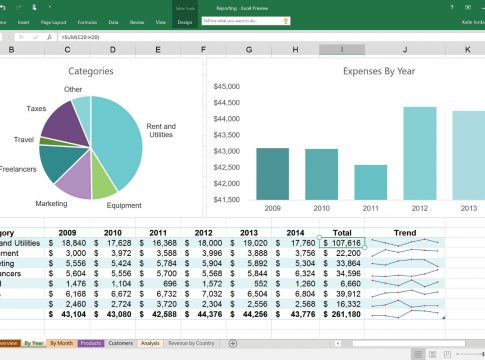Select cell with value 696
Viewport: 485px width, 360px height.
[158, 284]
